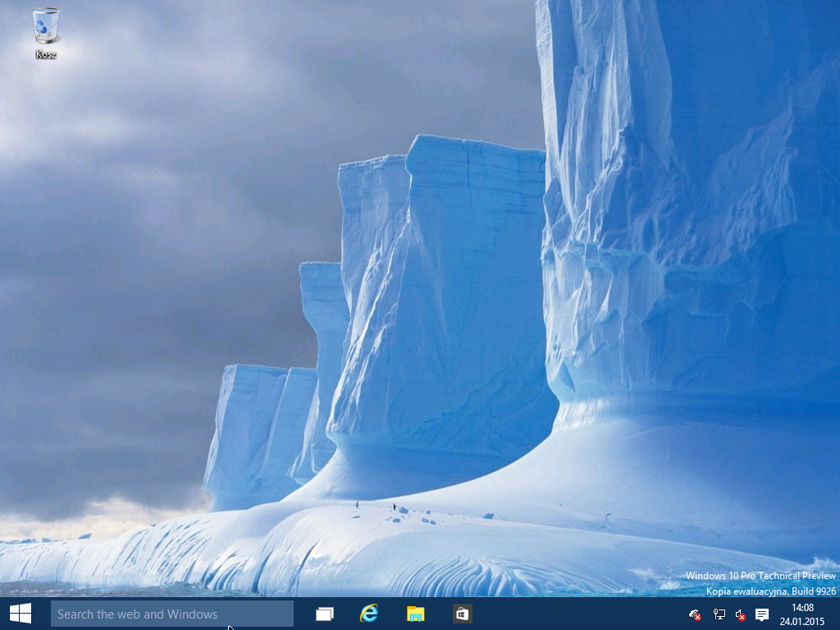The width and height of the screenshot is (840, 630).
Task: Click empty taskbar space right of Store
Action: pyautogui.click(x=574, y=614)
